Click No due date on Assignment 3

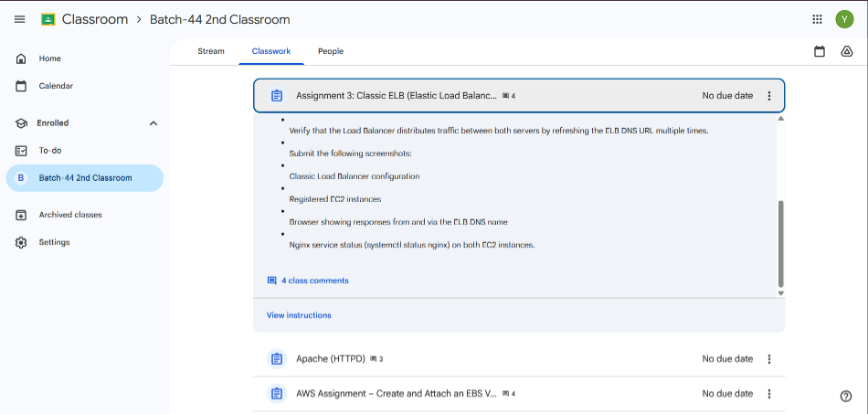pos(727,96)
